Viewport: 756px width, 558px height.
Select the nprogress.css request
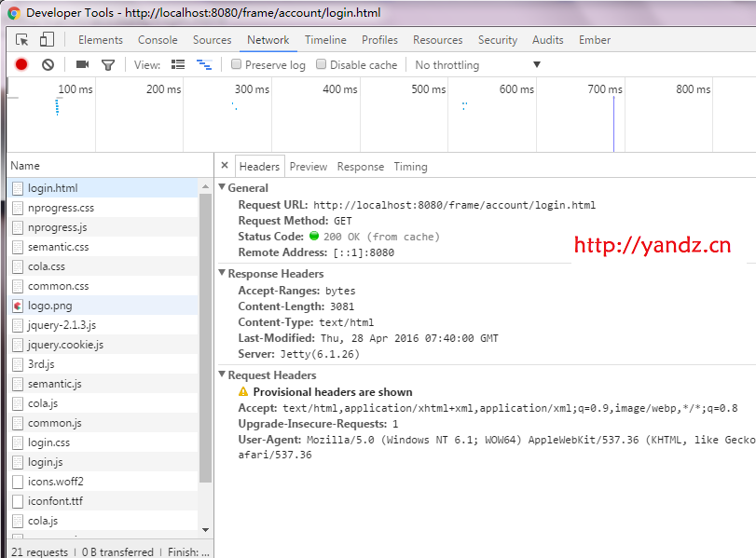point(103,208)
